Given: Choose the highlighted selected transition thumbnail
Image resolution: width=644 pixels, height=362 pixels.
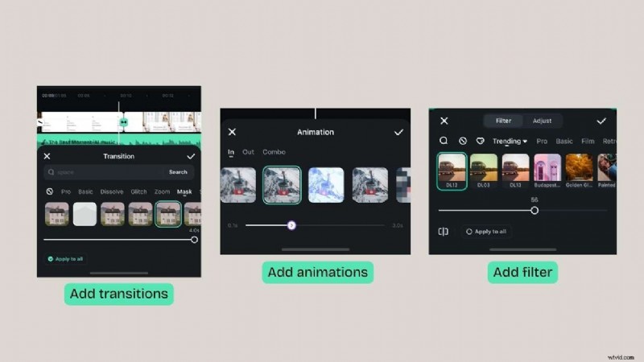Looking at the screenshot, I should [x=168, y=214].
